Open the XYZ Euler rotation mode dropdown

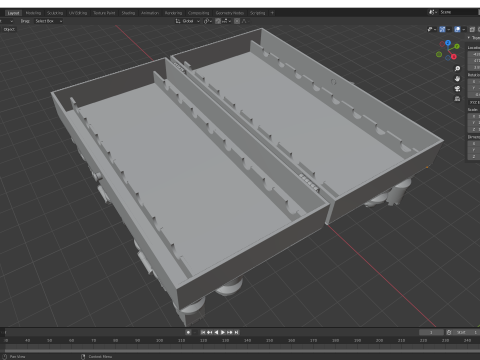474,103
